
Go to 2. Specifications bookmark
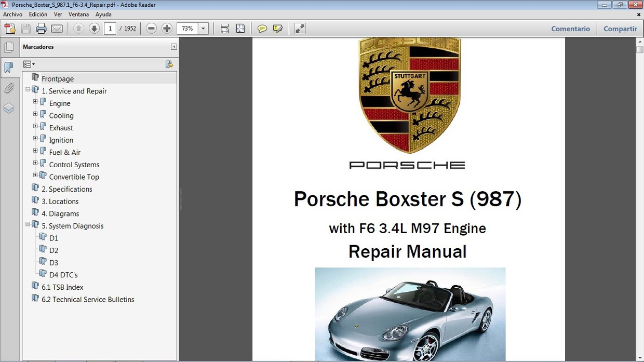[67, 189]
